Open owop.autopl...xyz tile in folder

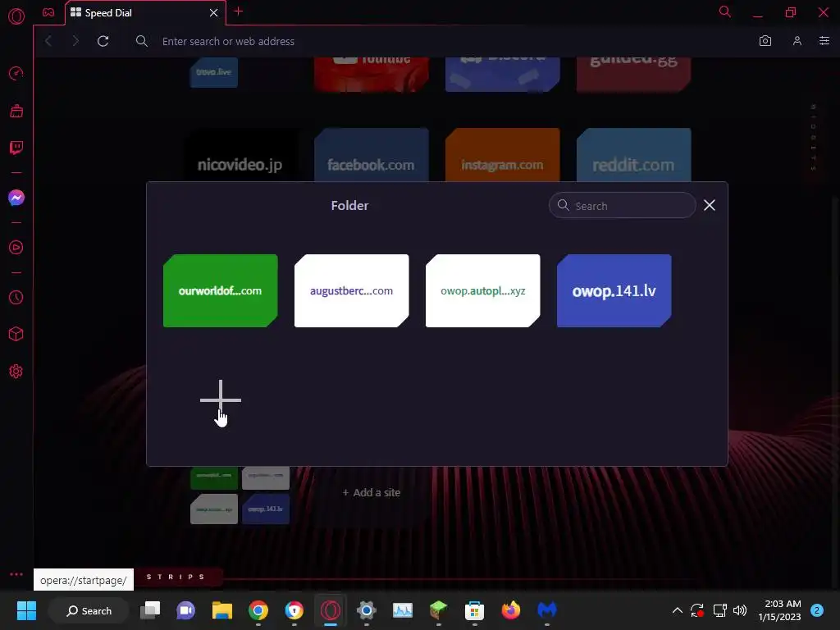pos(482,290)
